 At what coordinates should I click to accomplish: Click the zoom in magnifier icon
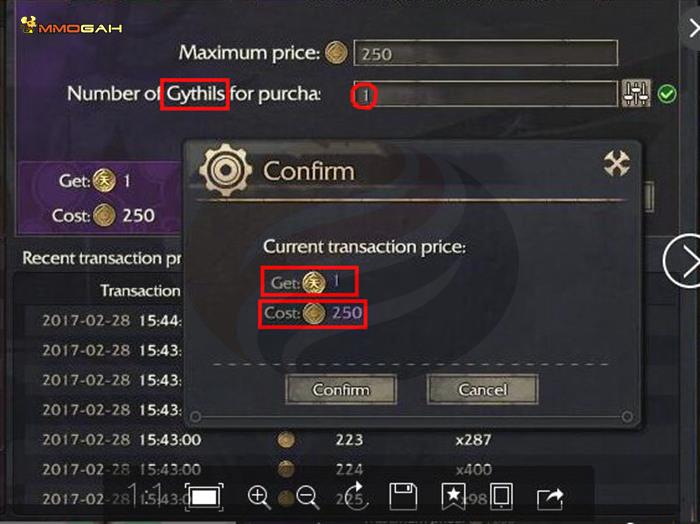pos(259,497)
